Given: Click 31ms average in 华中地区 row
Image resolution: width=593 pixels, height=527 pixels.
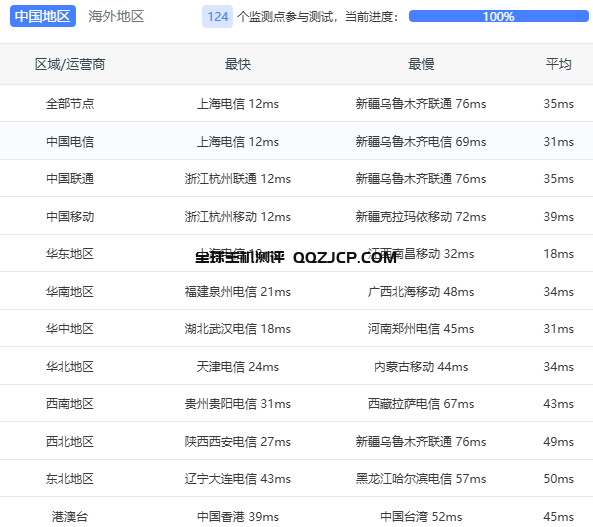Looking at the screenshot, I should pyautogui.click(x=559, y=328).
